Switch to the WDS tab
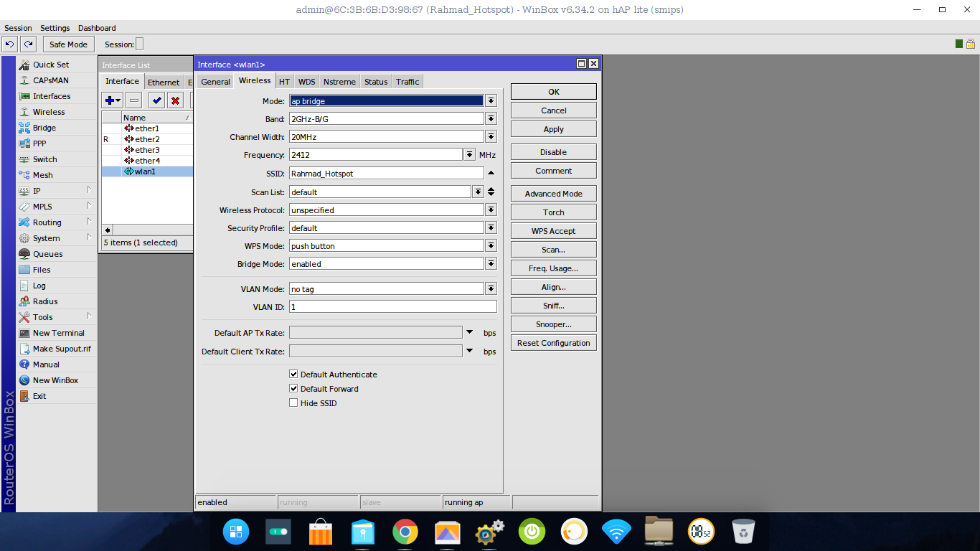Screen dimensions: 980x551 306,82
